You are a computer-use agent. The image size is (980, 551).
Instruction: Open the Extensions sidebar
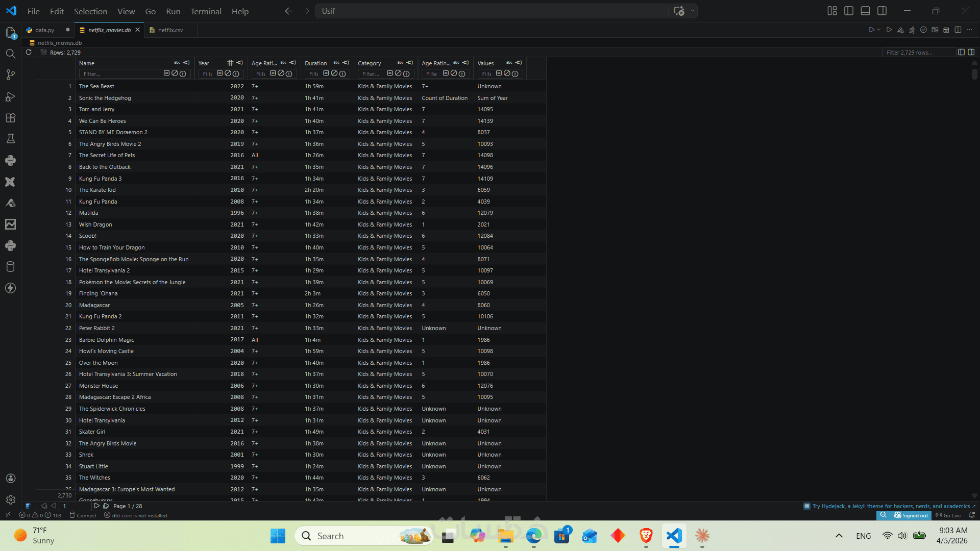10,118
